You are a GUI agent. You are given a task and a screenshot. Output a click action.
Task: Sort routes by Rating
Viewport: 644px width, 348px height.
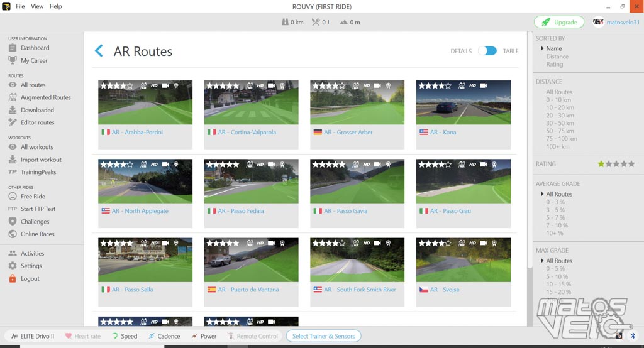click(x=555, y=65)
